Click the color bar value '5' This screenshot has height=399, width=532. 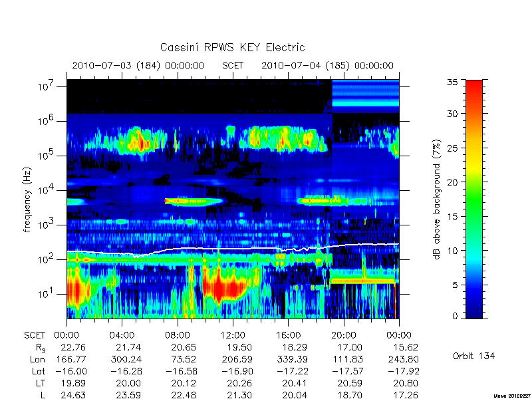tap(456, 285)
